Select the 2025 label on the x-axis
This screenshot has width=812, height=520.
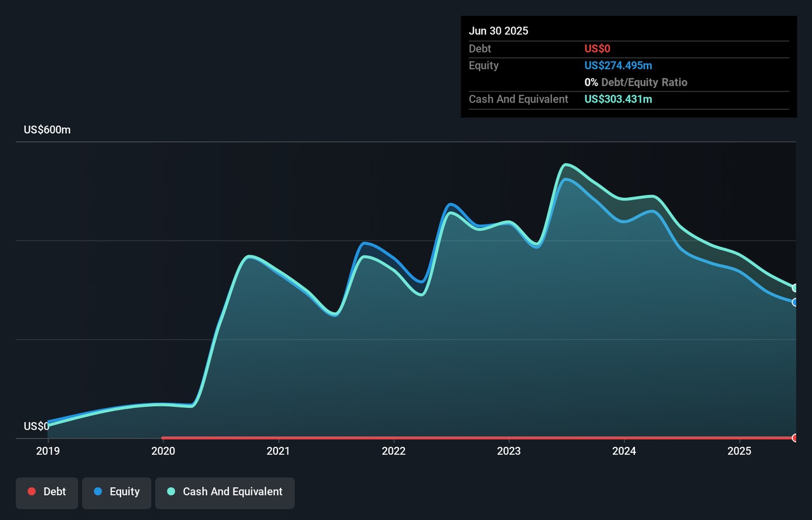pos(739,451)
